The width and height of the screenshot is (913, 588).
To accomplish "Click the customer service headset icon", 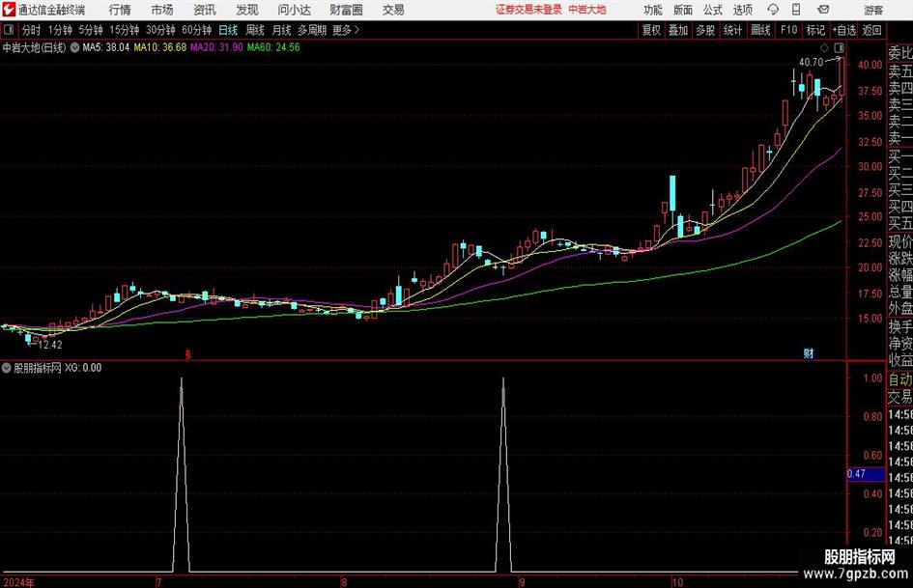I will click(x=773, y=10).
